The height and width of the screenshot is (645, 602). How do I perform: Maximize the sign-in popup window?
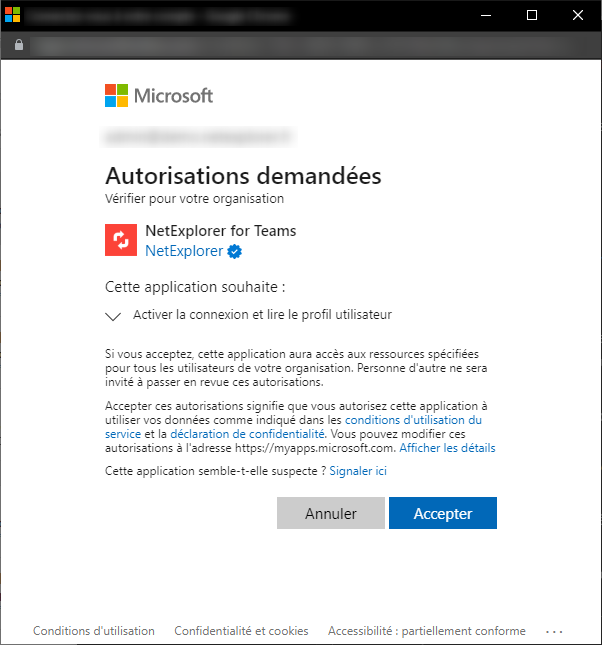pyautogui.click(x=531, y=15)
